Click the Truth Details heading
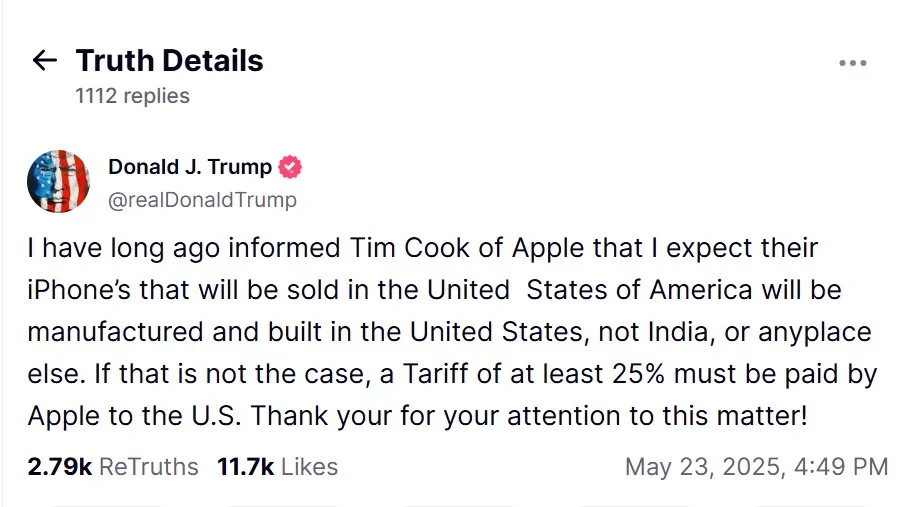Screen dimensions: 902x507 click(x=169, y=61)
